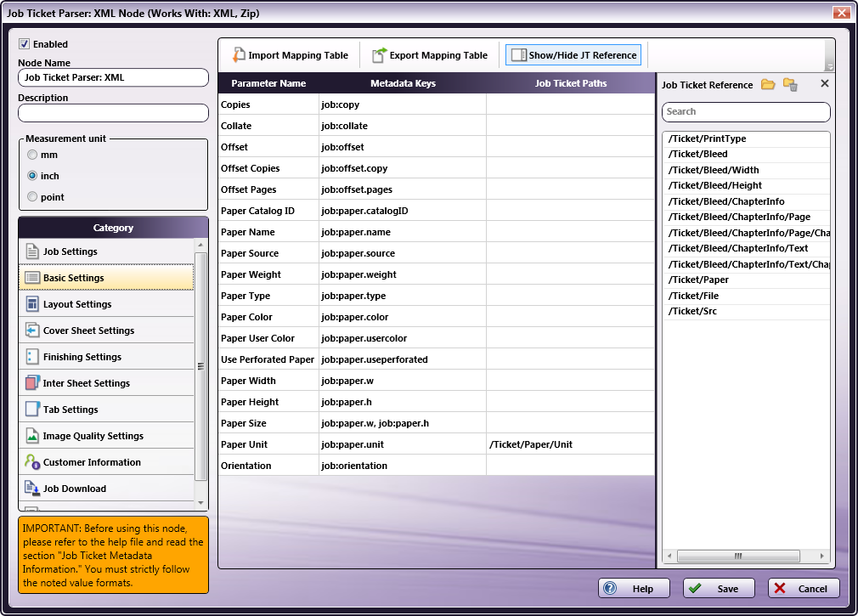
Task: Click the Inter Sheet Settings icon
Action: point(32,383)
